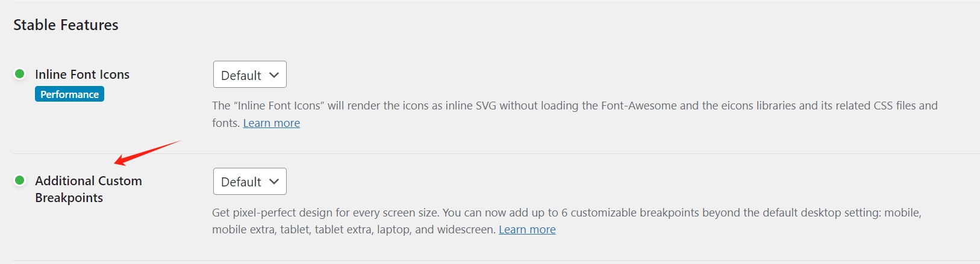Select 'Default' text in Inline Font Icons combo box
This screenshot has height=264, width=980.
pos(241,75)
